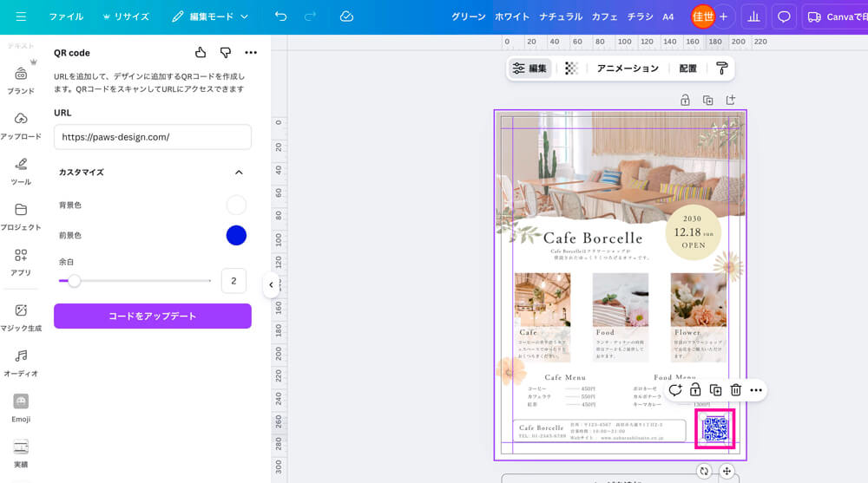This screenshot has height=483, width=868.
Task: Click the thumbs up icon in QR code panel
Action: (x=201, y=53)
